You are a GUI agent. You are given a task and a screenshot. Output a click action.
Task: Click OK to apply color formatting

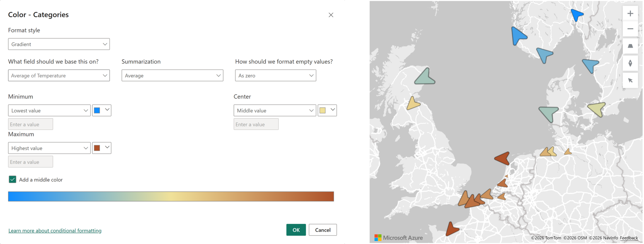296,230
